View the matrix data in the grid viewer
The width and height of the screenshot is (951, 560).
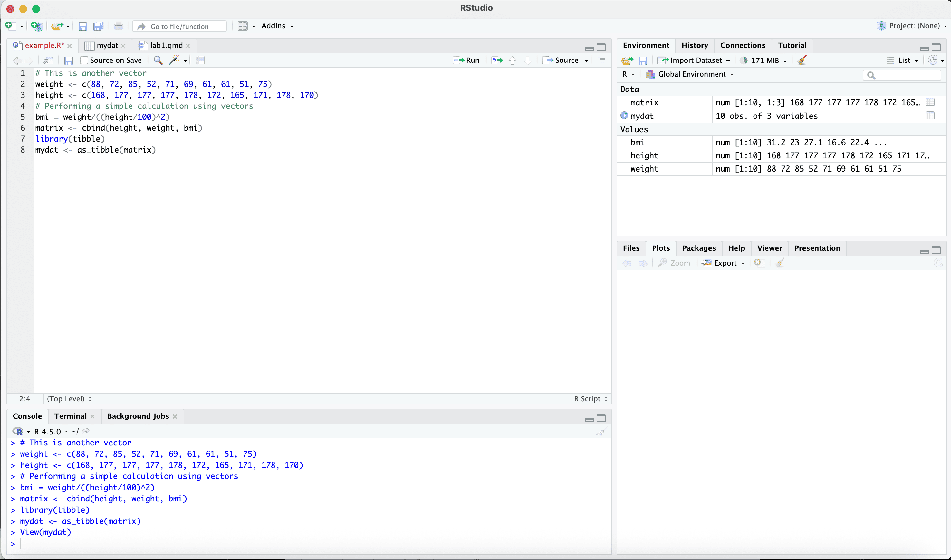pyautogui.click(x=930, y=102)
